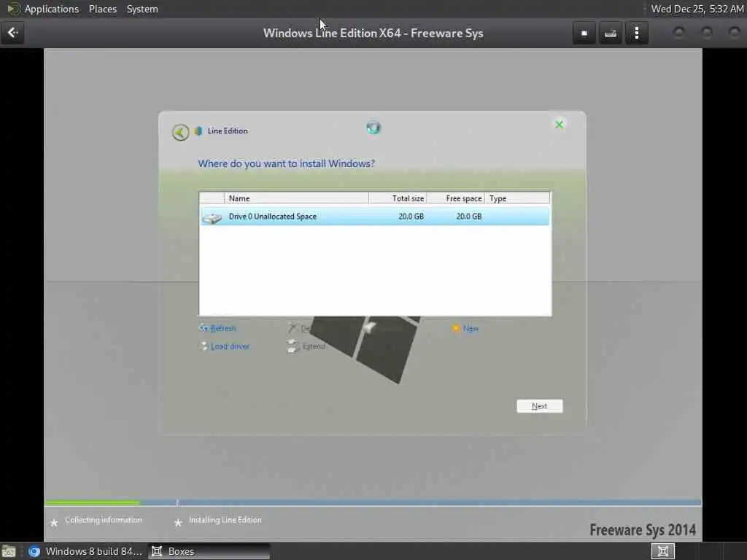The height and width of the screenshot is (560, 747).
Task: Click the Line Edition setup icon
Action: click(x=198, y=131)
